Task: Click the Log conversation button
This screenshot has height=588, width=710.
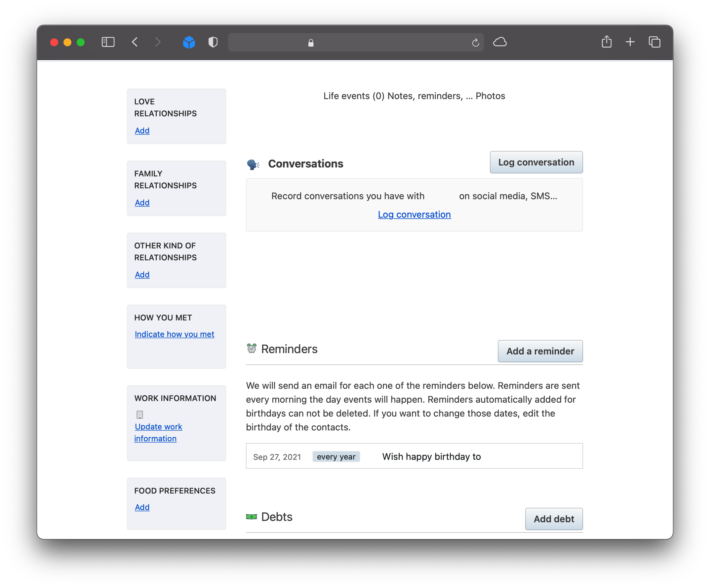Action: [x=536, y=162]
